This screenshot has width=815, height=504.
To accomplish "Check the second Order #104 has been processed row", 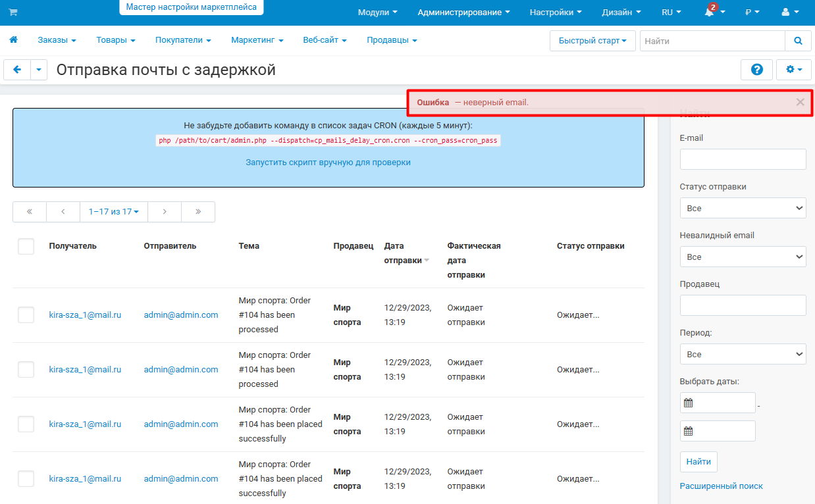I will click(x=26, y=370).
